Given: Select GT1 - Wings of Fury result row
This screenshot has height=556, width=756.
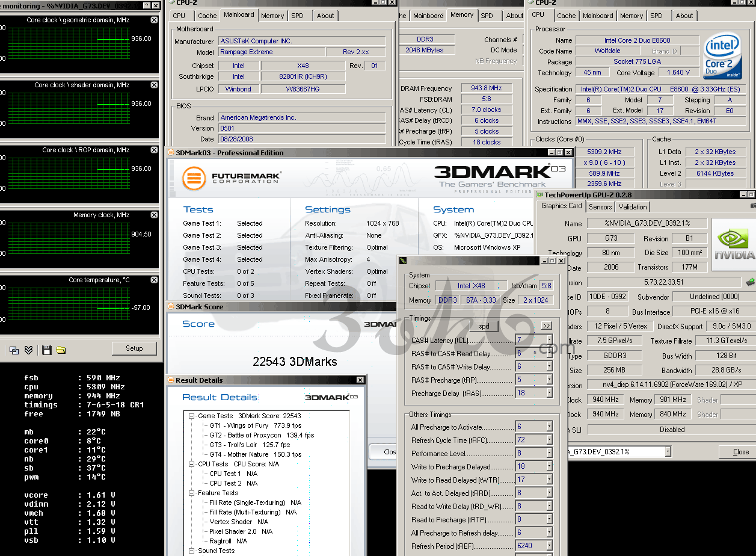Looking at the screenshot, I should 256,425.
